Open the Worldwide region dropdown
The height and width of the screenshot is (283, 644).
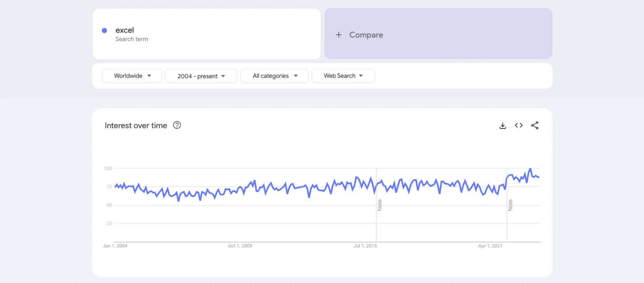pyautogui.click(x=132, y=76)
